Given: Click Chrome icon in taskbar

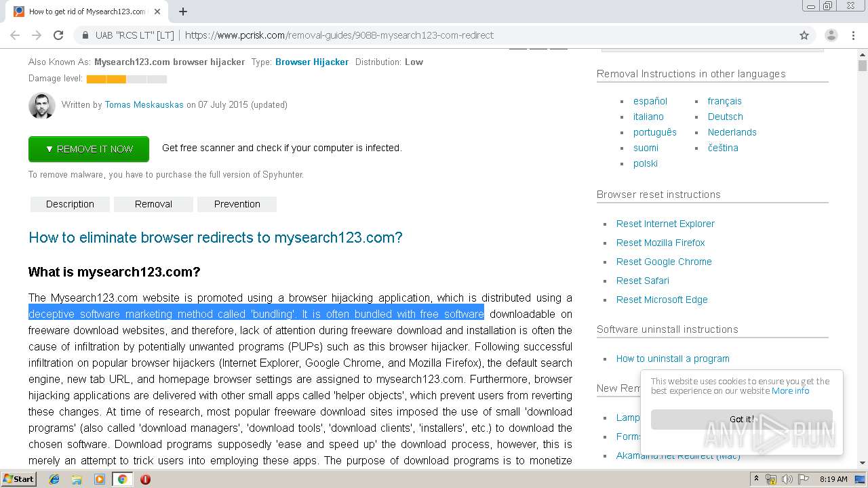Looking at the screenshot, I should 122,479.
